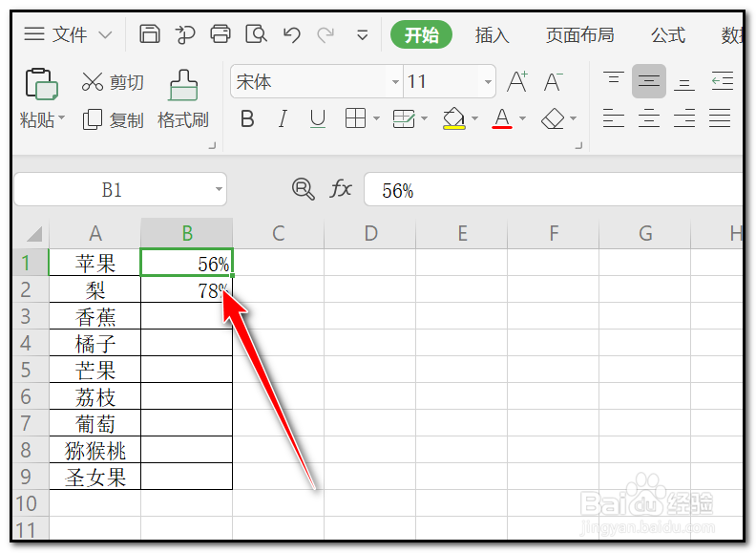Image resolution: width=756 pixels, height=553 pixels.
Task: Expand the fill color dropdown arrow
Action: (x=475, y=118)
